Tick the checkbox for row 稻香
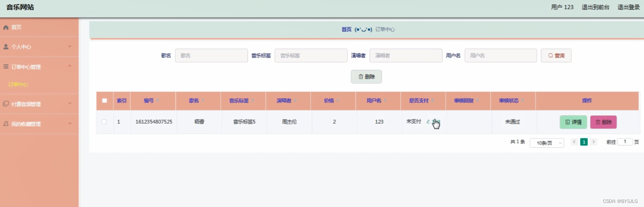 tap(104, 122)
